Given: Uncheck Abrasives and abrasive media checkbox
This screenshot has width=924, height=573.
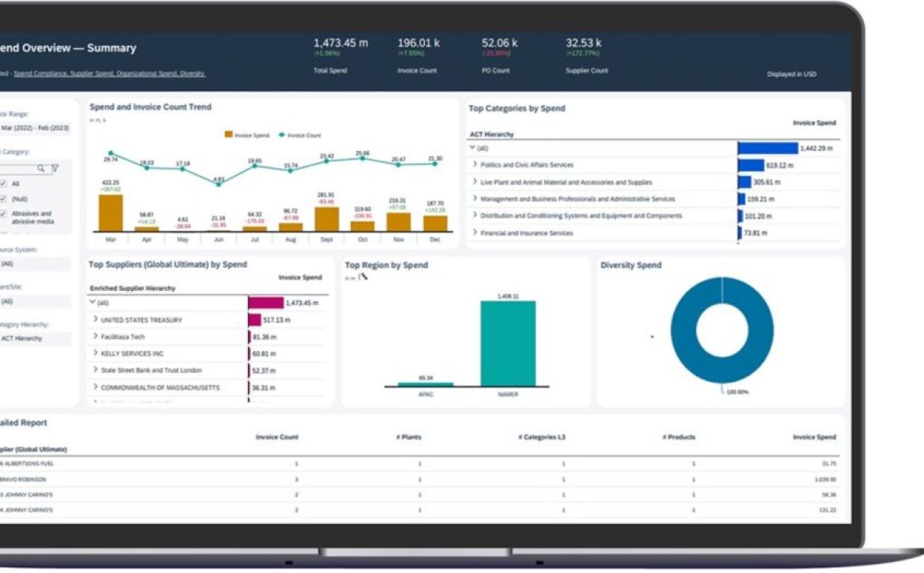Looking at the screenshot, I should pos(4,214).
